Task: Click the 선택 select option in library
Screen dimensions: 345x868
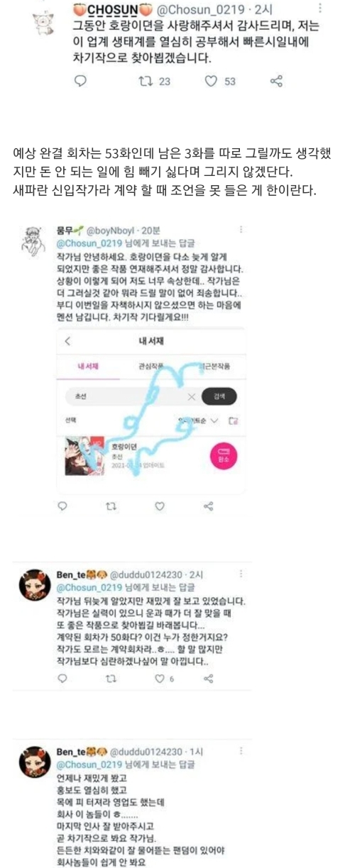Action: (70, 421)
